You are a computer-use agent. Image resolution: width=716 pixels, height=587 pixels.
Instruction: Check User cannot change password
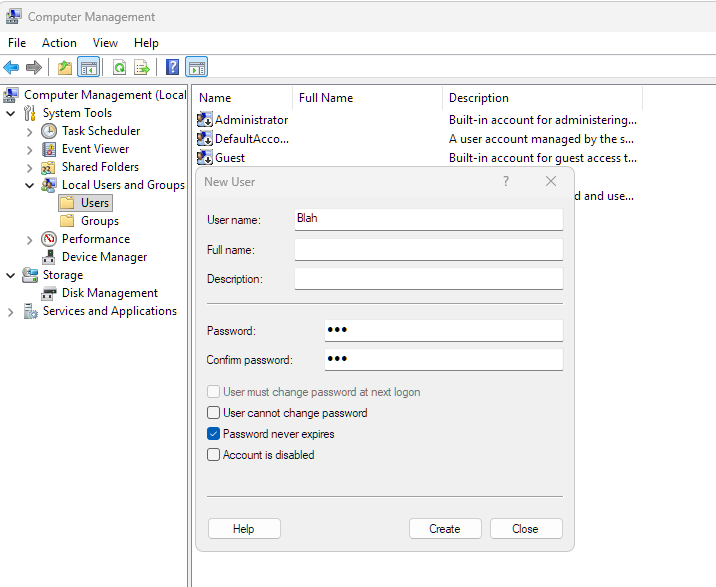point(213,412)
